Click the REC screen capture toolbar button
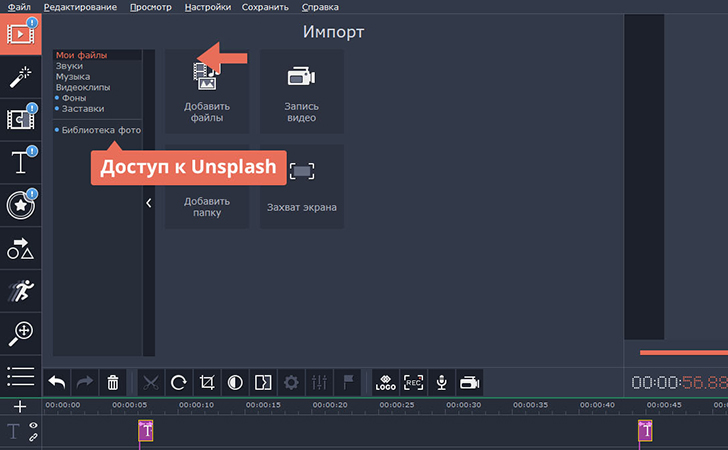This screenshot has height=450, width=728. 413,383
